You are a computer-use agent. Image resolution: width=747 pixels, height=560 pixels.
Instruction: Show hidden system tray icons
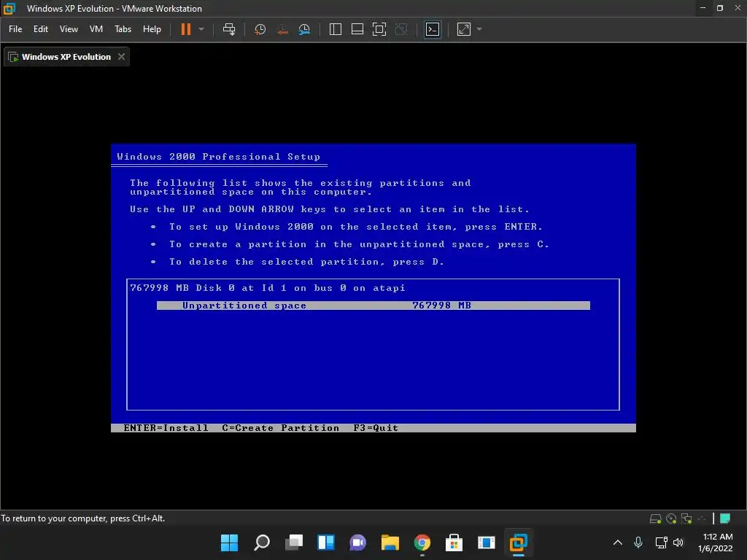pyautogui.click(x=618, y=542)
